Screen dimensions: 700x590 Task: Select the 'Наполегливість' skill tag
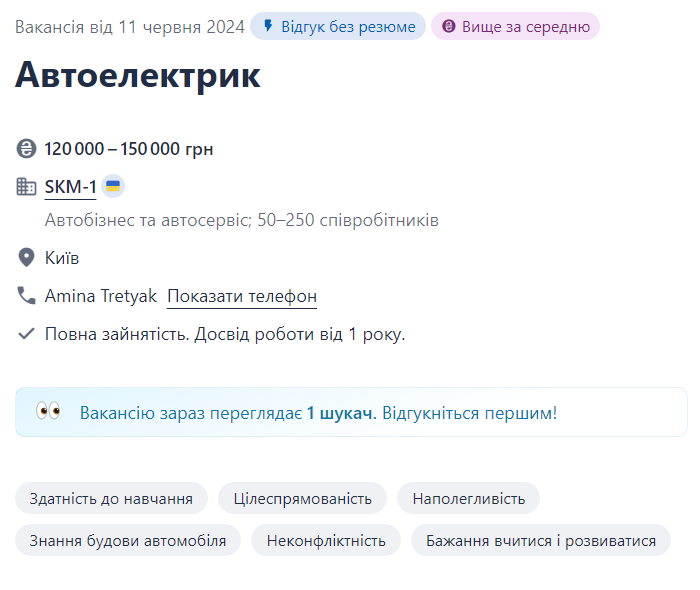pyautogui.click(x=468, y=498)
